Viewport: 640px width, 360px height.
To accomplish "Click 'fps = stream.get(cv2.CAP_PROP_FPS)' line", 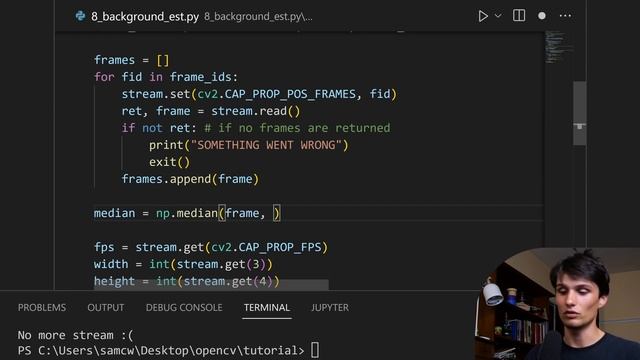I will tap(211, 247).
